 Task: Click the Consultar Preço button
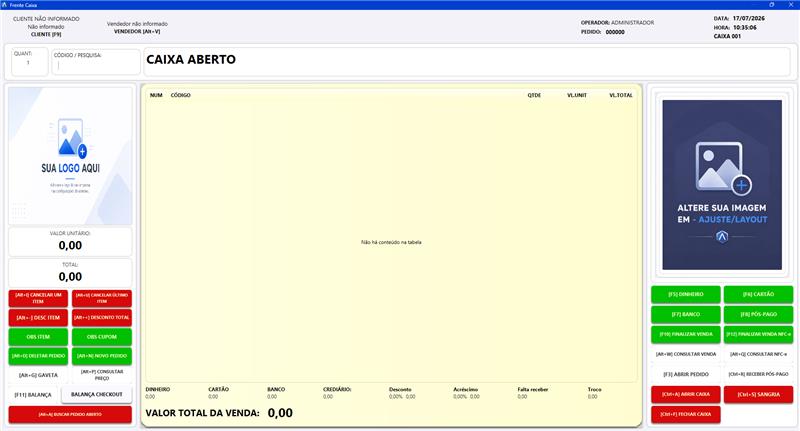(x=102, y=375)
